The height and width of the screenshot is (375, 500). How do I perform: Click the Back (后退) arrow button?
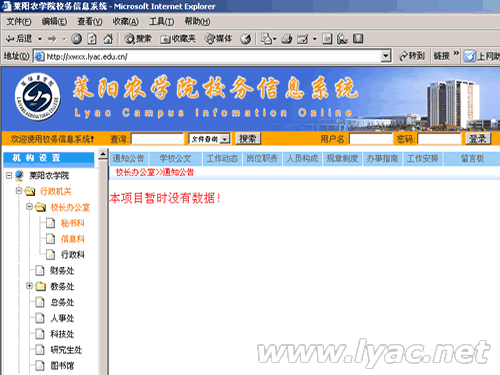tap(20, 39)
